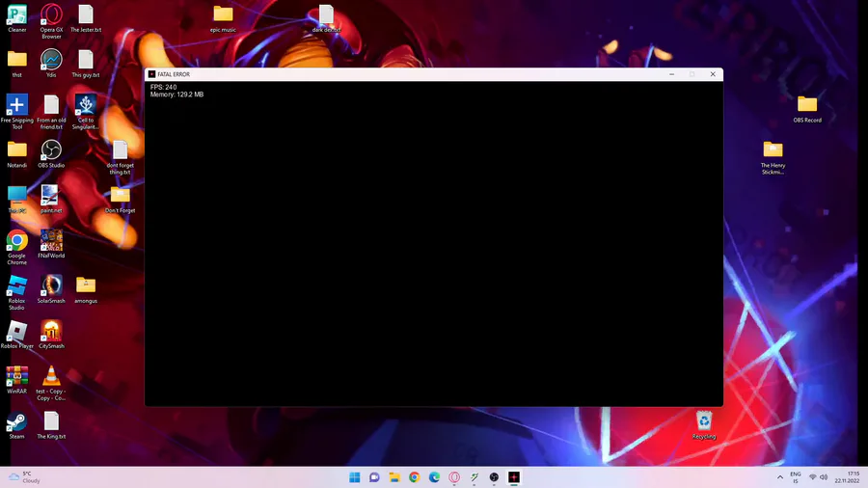Image resolution: width=868 pixels, height=488 pixels.
Task: Click the Memory: 129.2 MB text
Action: (176, 95)
